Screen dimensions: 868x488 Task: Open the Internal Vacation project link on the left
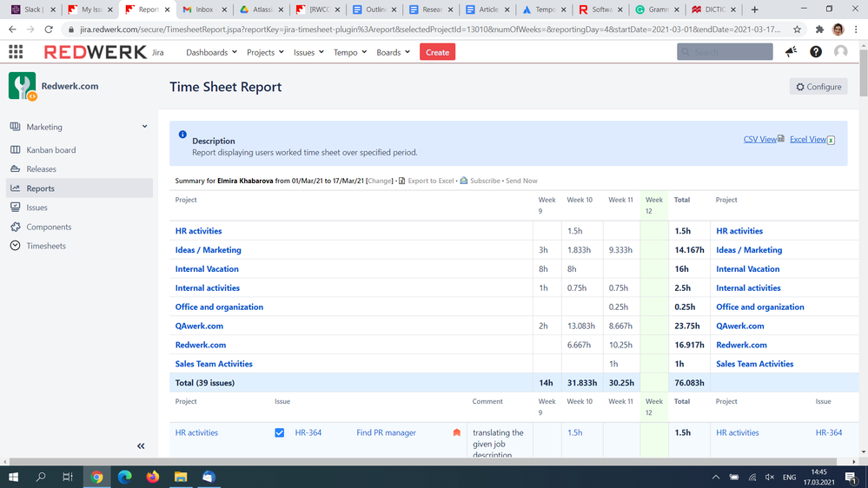(x=207, y=269)
